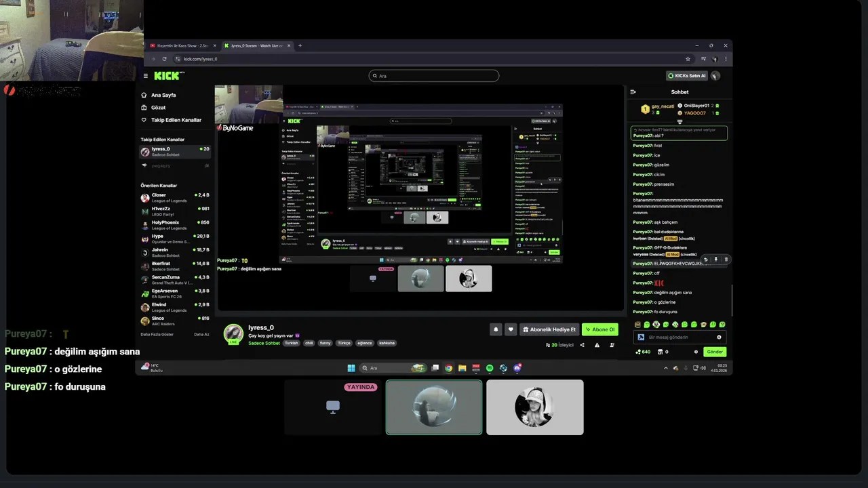Screen dimensions: 868x488
Task: Open the profile avatar in Kick header
Action: [715, 76]
